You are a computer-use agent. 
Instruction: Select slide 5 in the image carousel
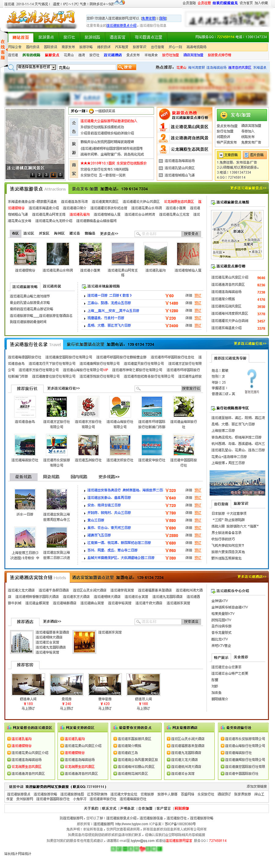[x=60, y=175]
